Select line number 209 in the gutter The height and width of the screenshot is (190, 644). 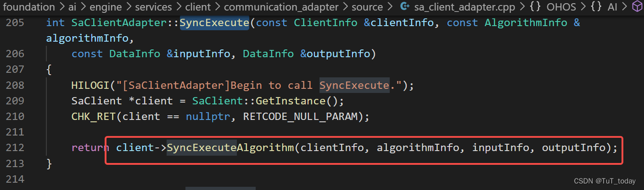coord(15,101)
